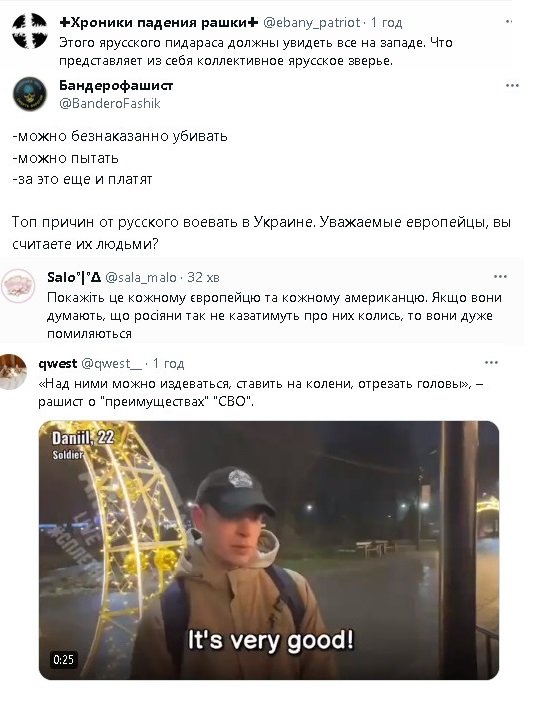Viewport: 534px width, 705px height.
Task: Click the 0:25 video duration badge
Action: [x=63, y=659]
